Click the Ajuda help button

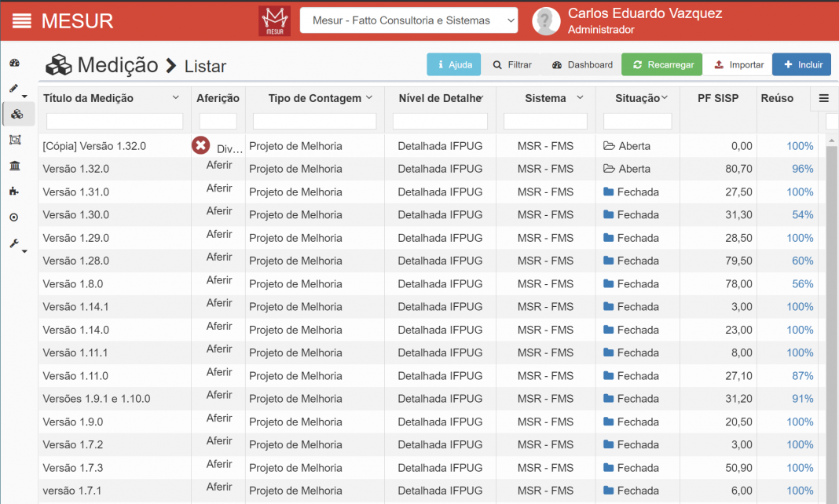(x=454, y=64)
